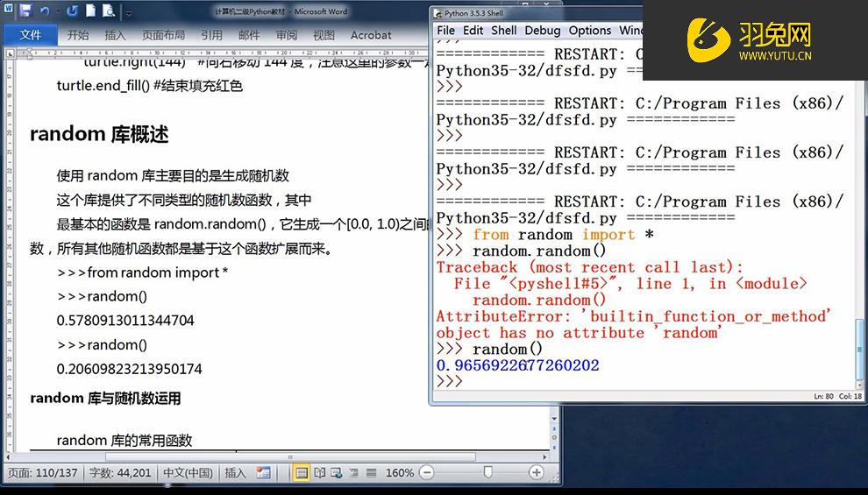Click the Undo icon in Word's toolbar
Viewport: 868px width, 495px height.
point(46,11)
